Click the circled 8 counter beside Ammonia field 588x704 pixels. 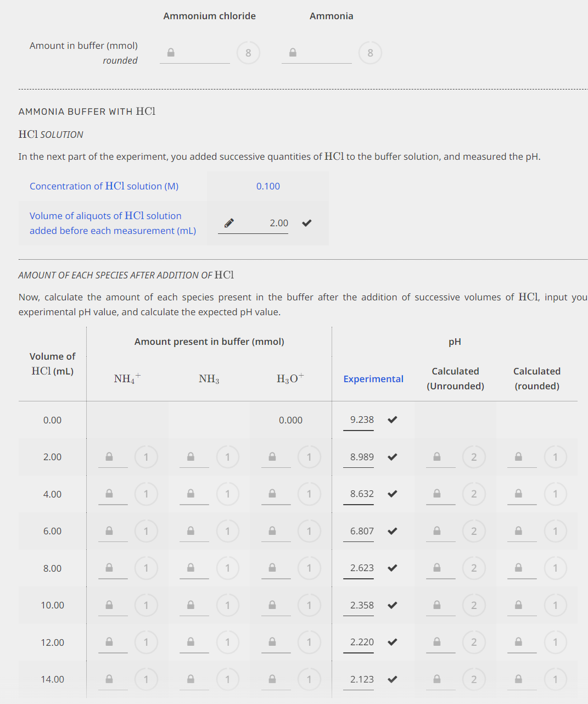pyautogui.click(x=370, y=52)
